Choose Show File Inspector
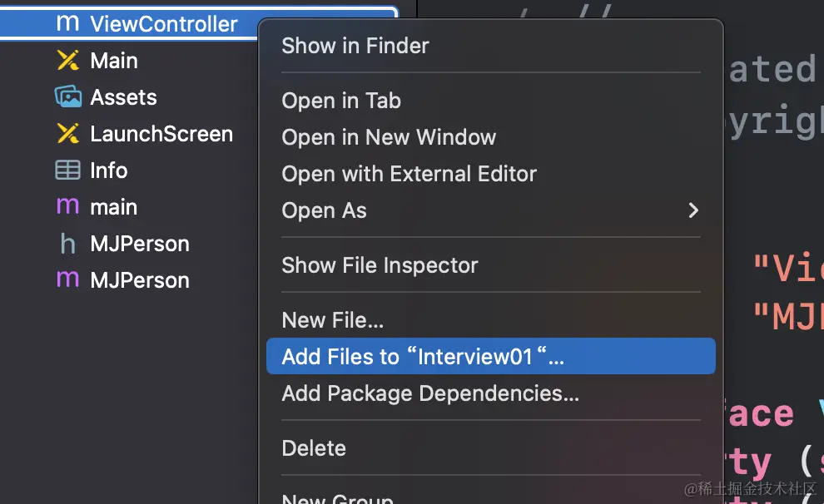The height and width of the screenshot is (504, 824). coord(380,265)
